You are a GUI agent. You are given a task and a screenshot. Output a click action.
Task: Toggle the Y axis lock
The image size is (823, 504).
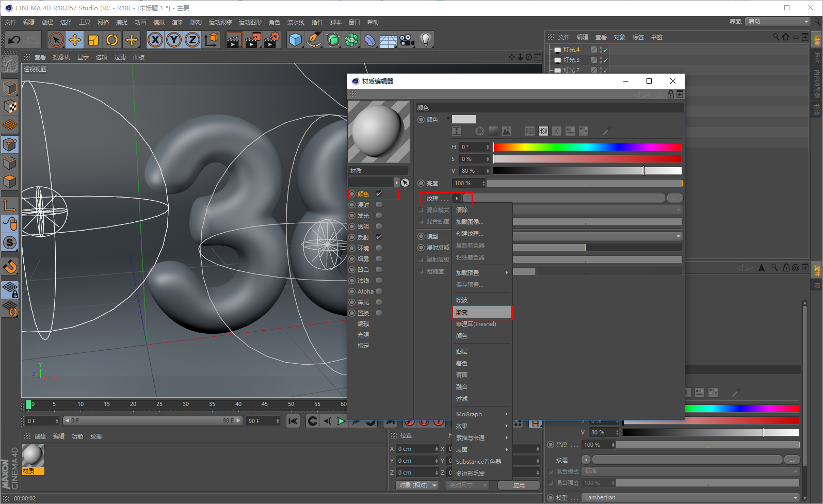(x=174, y=40)
